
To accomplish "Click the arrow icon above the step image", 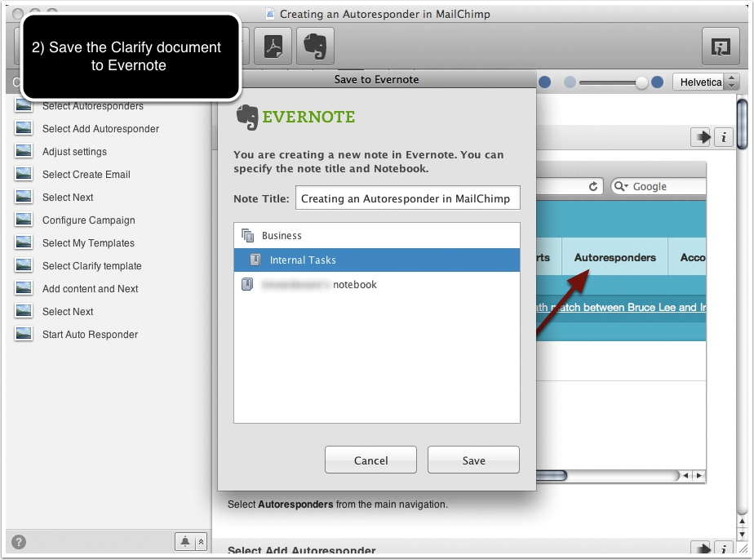I will pos(702,137).
